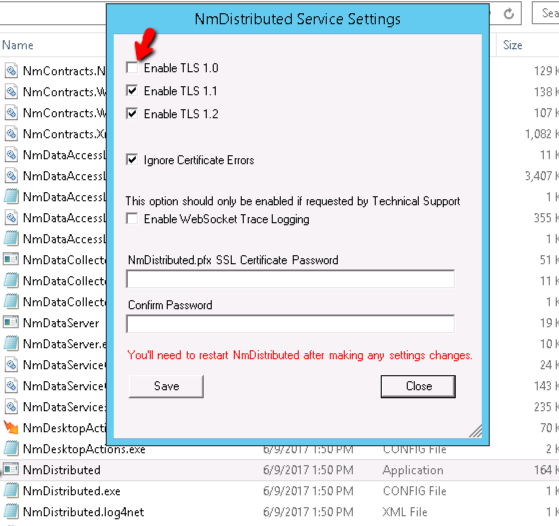559x526 pixels.
Task: Click the Application type cell for NmDistributed
Action: point(413,470)
